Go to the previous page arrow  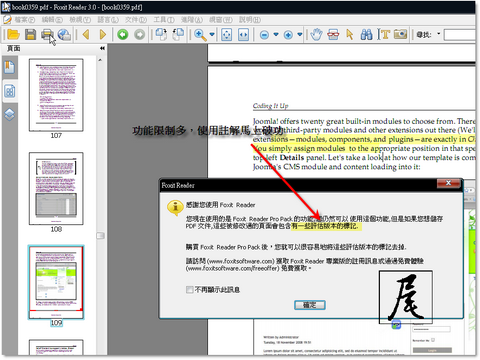coord(86,34)
